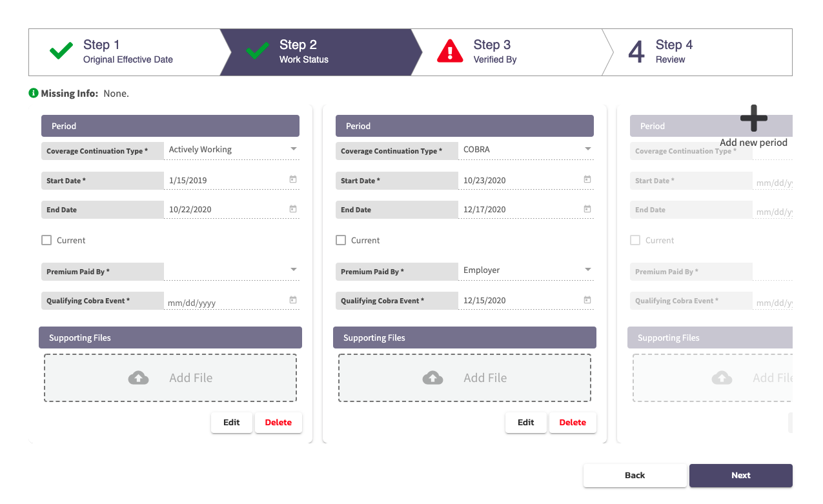Screen dimensions: 823x504
Task: Edit the Actively Working period
Action: point(231,422)
